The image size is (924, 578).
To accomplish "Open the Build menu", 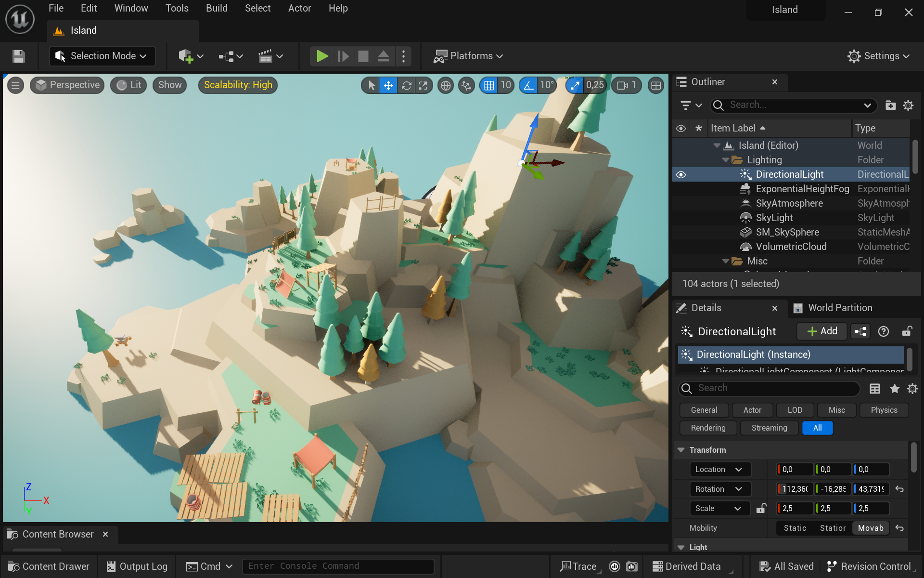I will click(217, 8).
